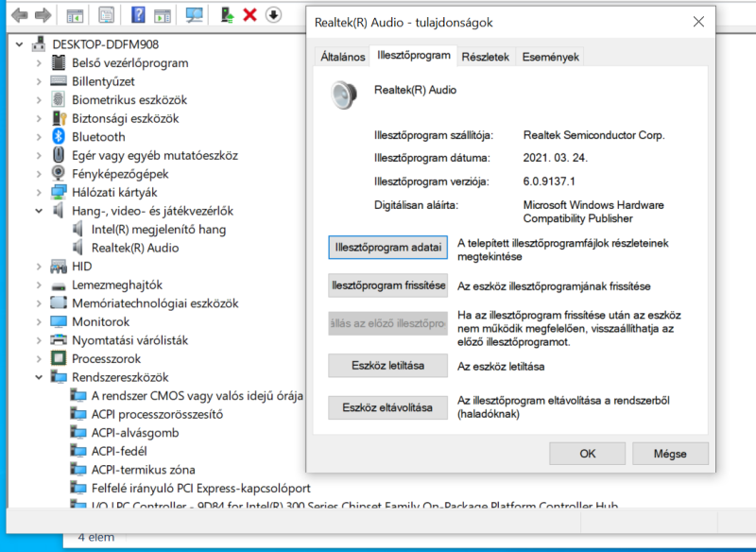Select the DESKTOP-DDFM908 computer icon

[x=39, y=43]
